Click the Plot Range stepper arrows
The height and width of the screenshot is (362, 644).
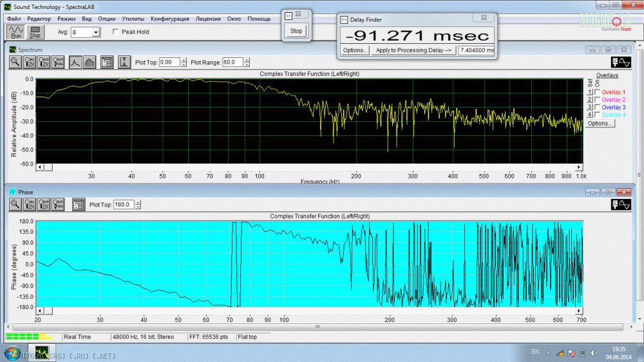247,62
